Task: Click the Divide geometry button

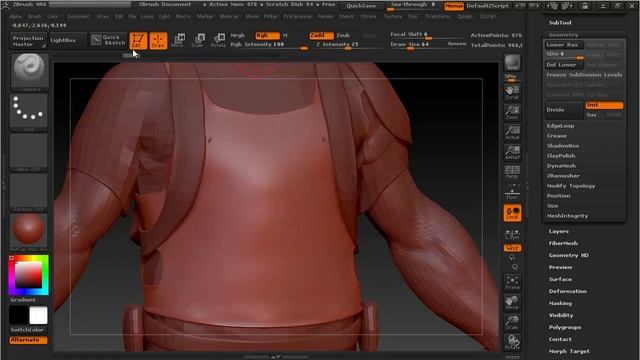Action: (565, 110)
